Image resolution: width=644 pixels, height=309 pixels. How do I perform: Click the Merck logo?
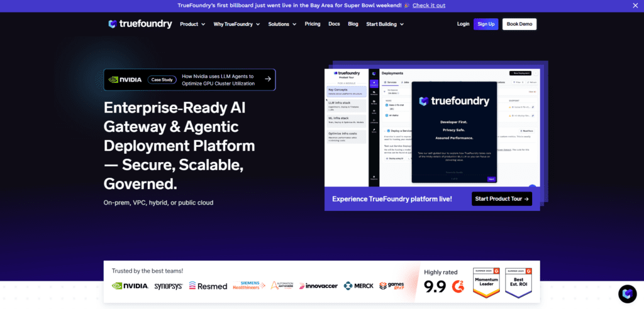tap(358, 286)
